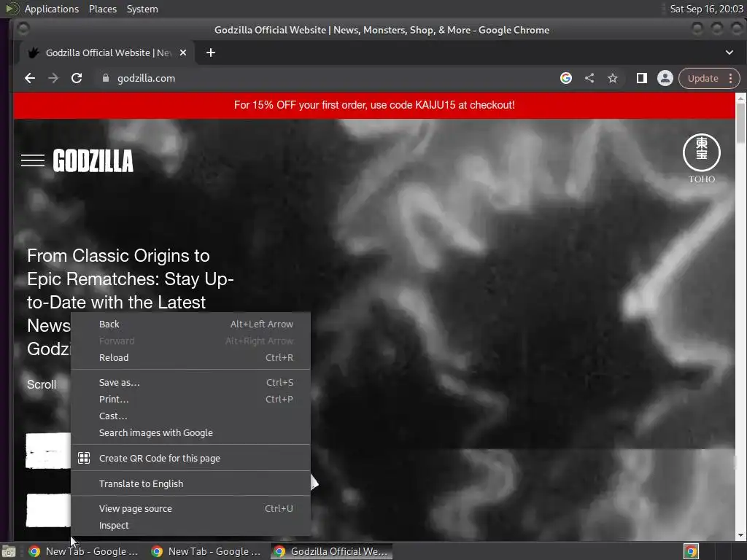This screenshot has width=747, height=560.
Task: Click the godzilla.com address bar
Action: 329,78
